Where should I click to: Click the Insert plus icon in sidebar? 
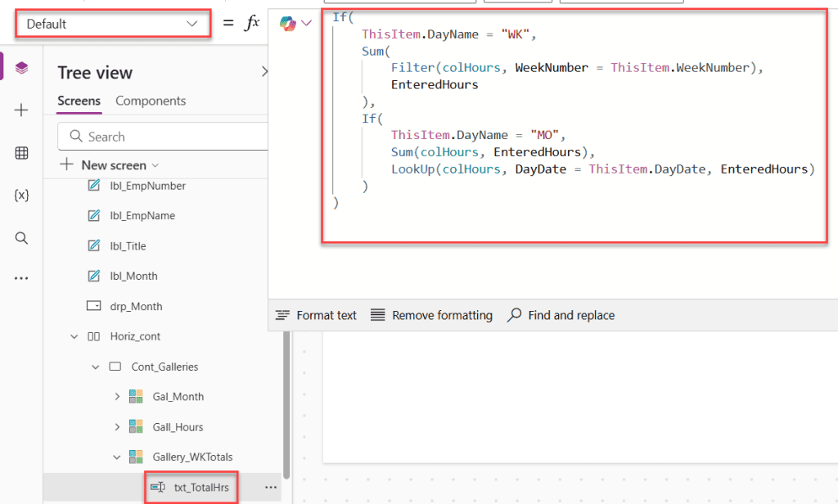pos(21,110)
